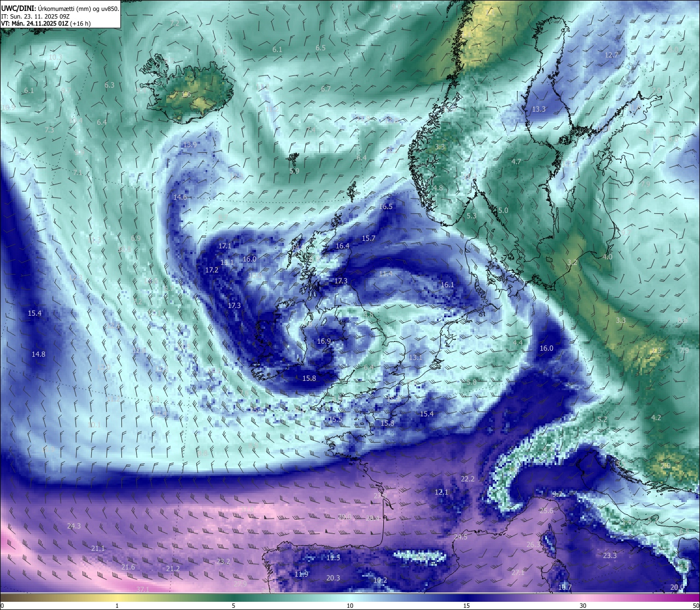Click the map value 15.5
700x610 pixels.
pos(335,420)
